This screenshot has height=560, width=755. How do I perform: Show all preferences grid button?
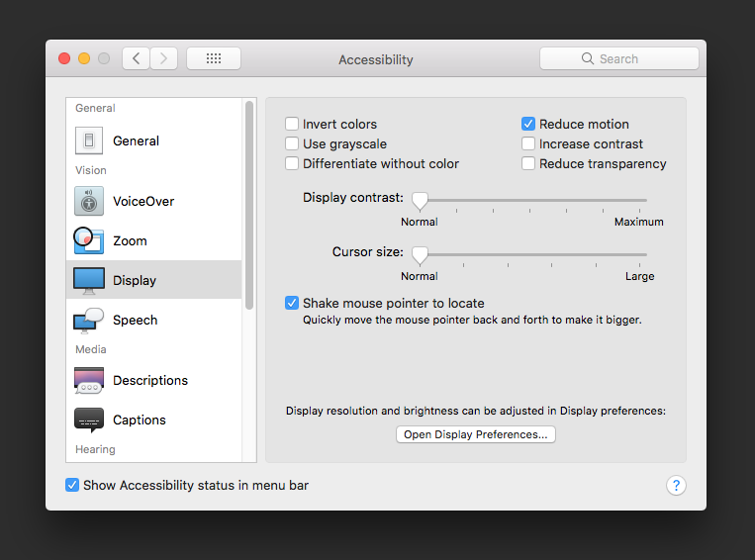[214, 58]
